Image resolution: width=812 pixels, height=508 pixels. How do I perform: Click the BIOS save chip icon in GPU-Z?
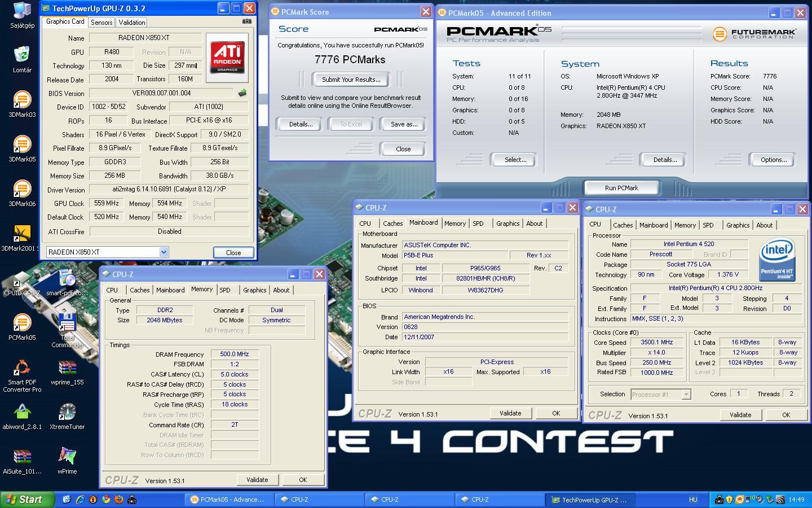(242, 93)
